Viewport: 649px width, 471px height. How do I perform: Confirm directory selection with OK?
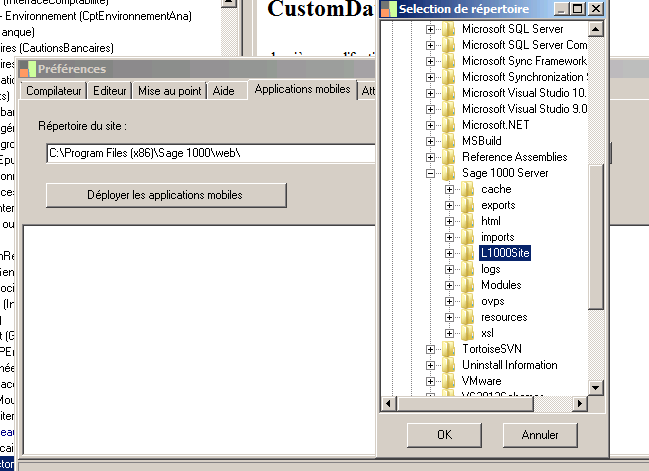445,435
